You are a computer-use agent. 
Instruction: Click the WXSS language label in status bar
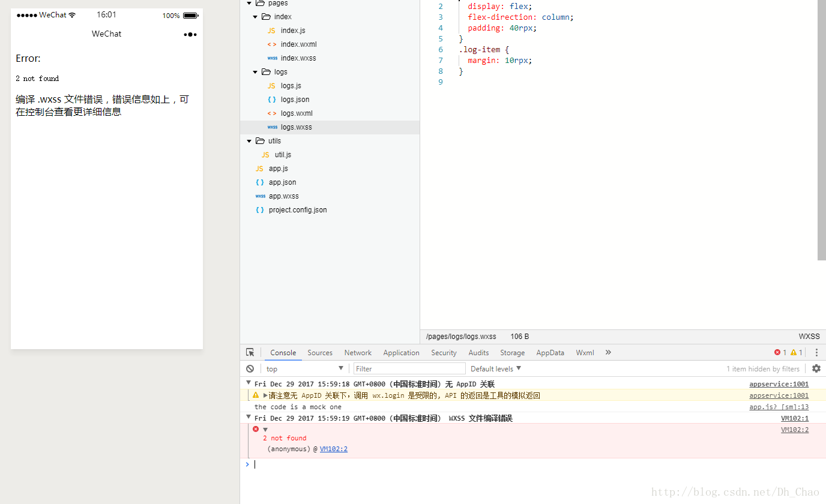coord(809,337)
